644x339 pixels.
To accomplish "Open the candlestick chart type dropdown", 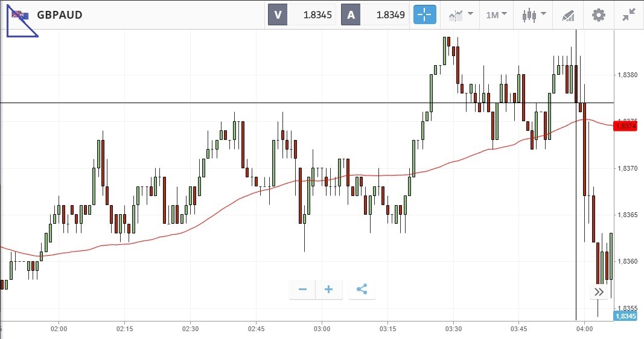I will click(x=534, y=15).
